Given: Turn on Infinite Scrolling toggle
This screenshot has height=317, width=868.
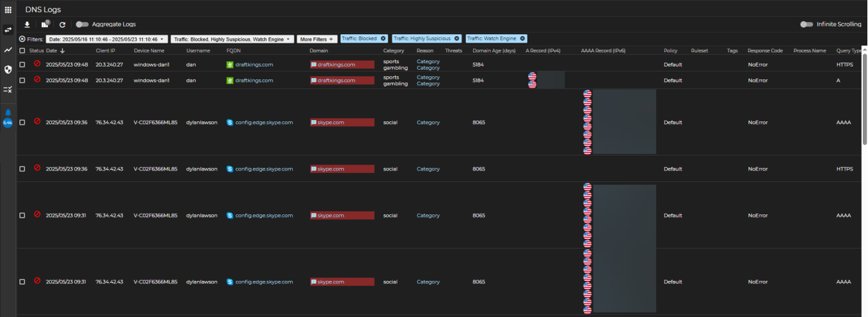Looking at the screenshot, I should [x=807, y=25].
